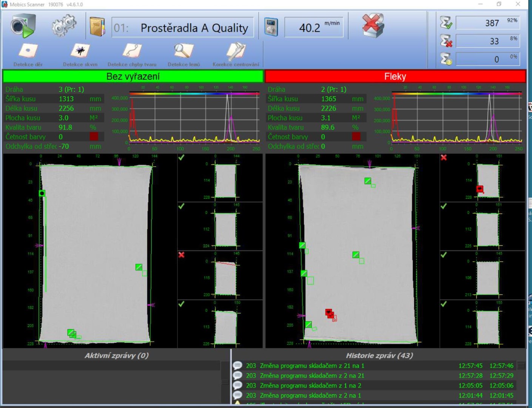
Task: Open settings with the gears icon
Action: click(64, 25)
